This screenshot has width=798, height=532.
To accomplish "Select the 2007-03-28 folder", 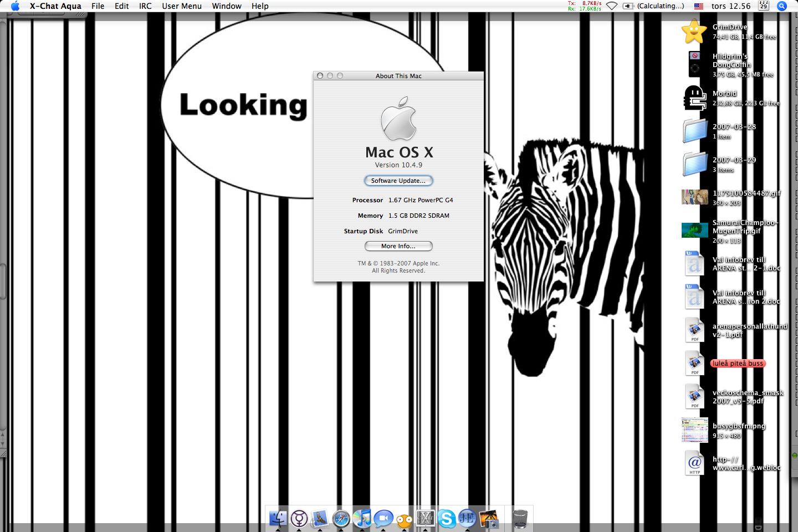I will point(695,131).
